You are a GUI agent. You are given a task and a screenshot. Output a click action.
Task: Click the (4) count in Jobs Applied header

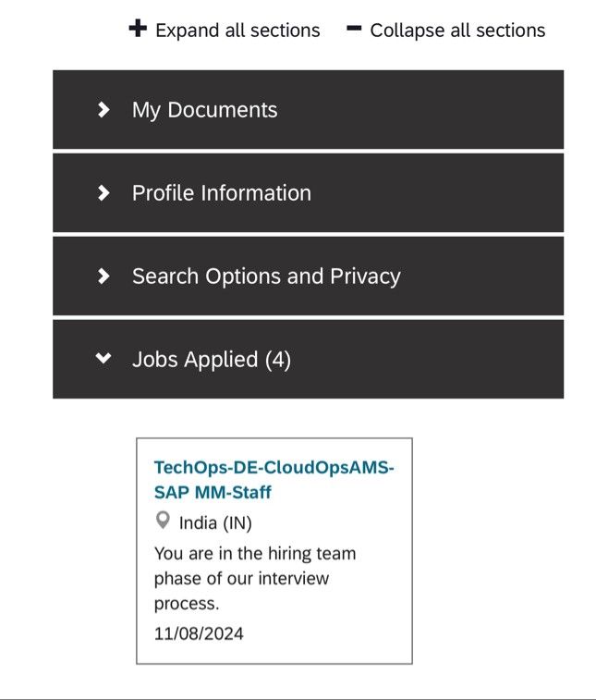tap(278, 360)
